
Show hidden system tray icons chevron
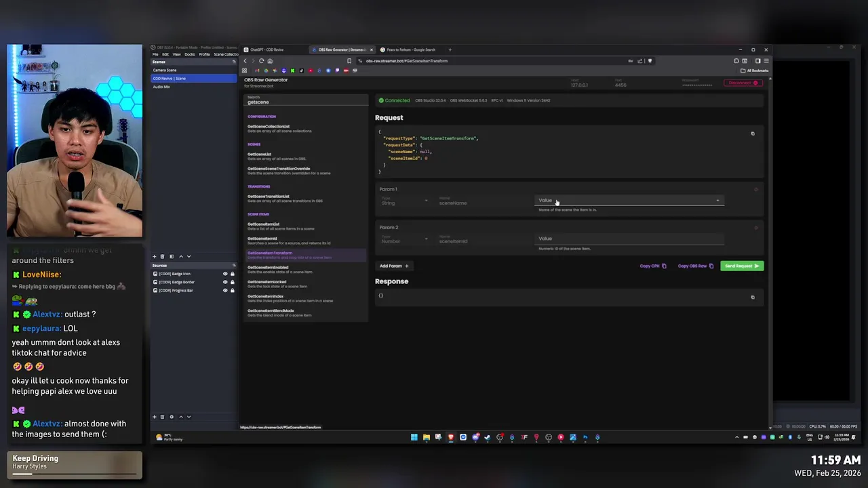(736, 437)
